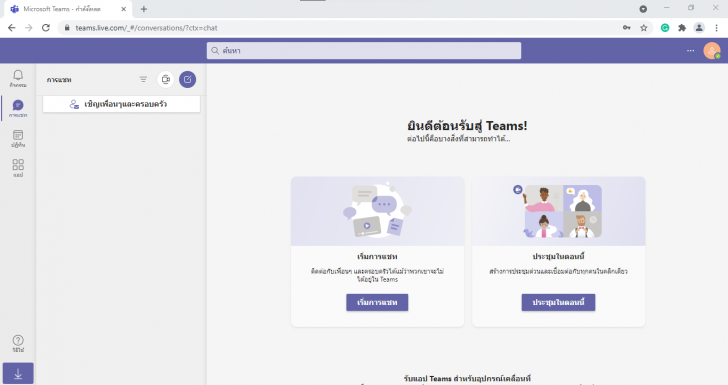728x385 pixels.
Task: Open the chat filter icon
Action: (143, 79)
